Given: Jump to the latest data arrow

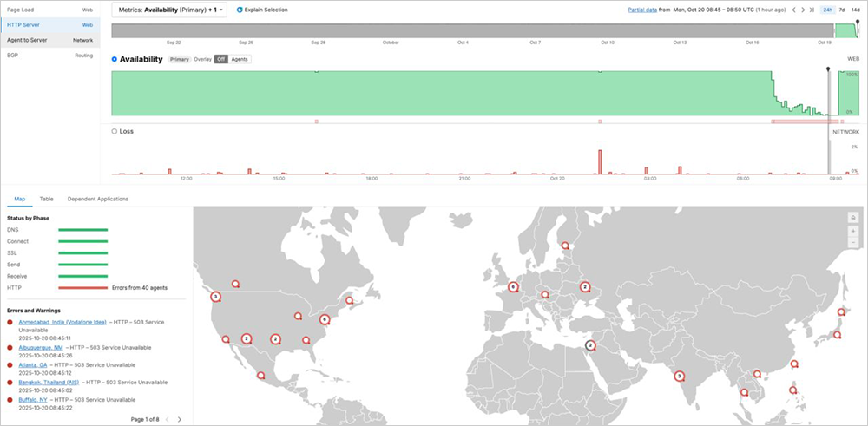Looking at the screenshot, I should [x=812, y=10].
